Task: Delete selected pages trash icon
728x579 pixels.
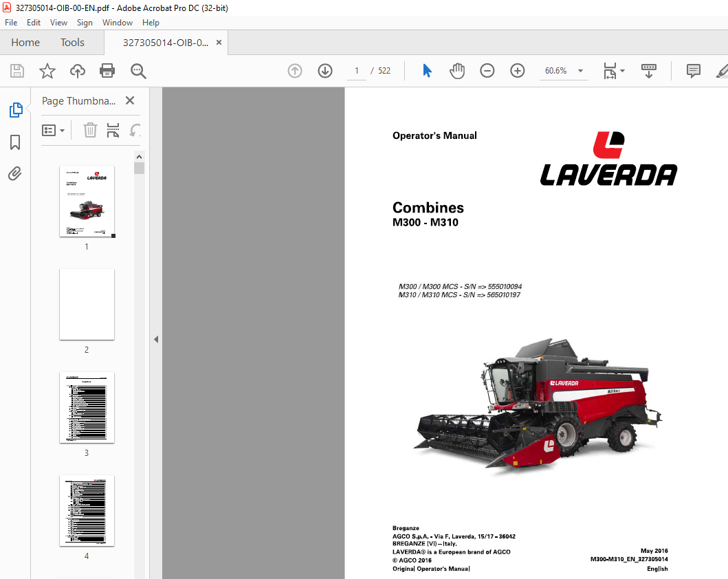Action: [x=90, y=130]
